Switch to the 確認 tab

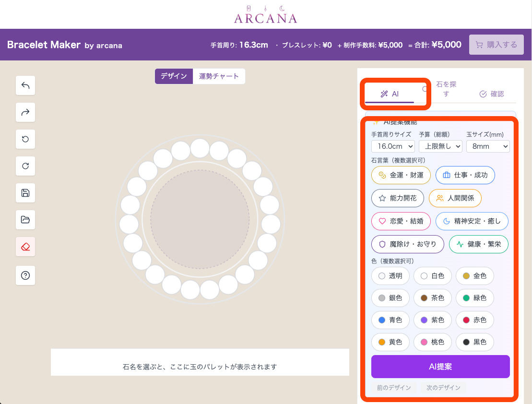click(x=492, y=94)
